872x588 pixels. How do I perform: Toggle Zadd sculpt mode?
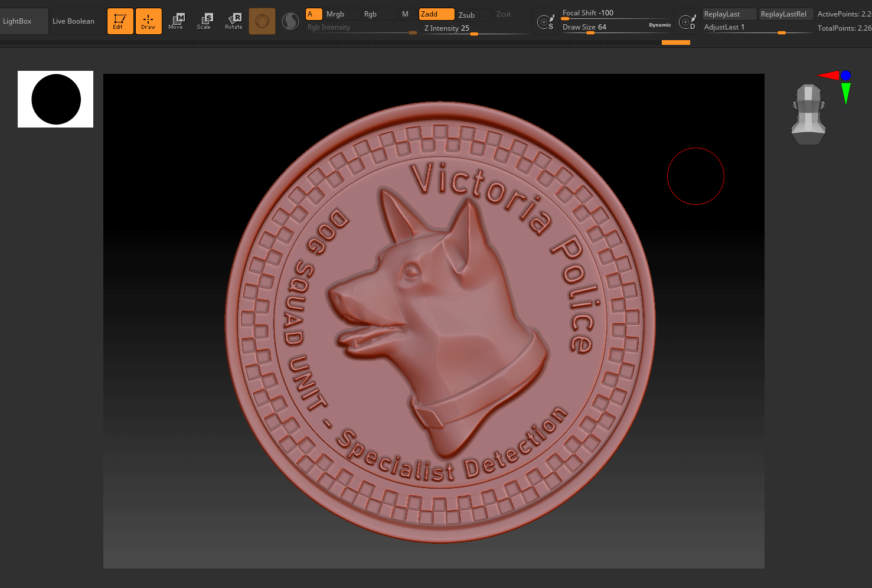tap(436, 14)
